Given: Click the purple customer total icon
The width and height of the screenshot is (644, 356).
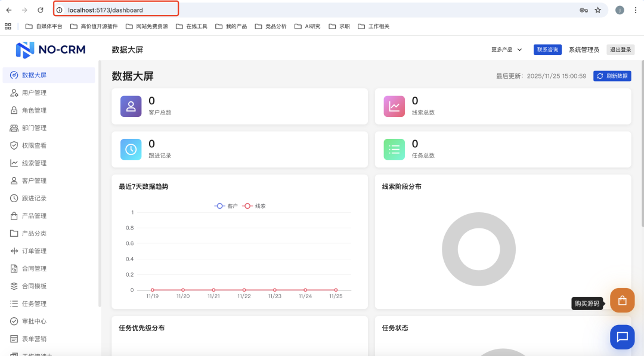Looking at the screenshot, I should (x=131, y=106).
